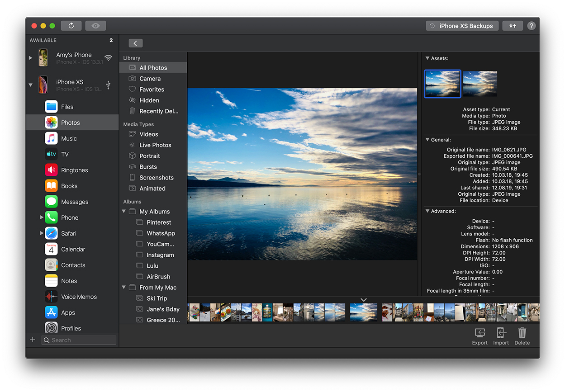Open iPhone XS Backups

[462, 26]
